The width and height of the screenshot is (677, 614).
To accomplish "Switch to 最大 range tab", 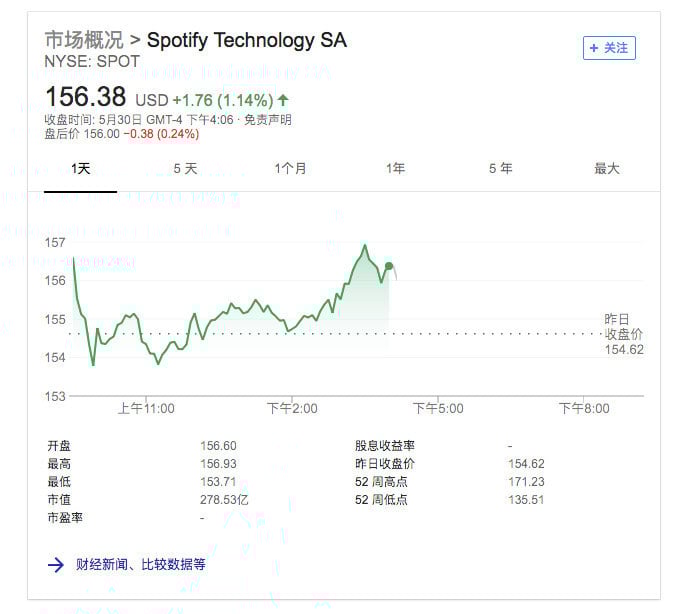I will (x=607, y=168).
